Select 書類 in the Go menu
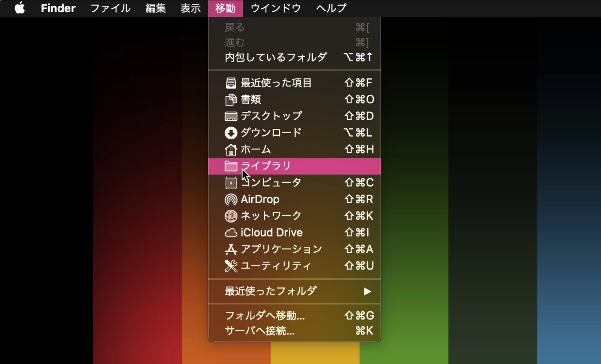601x364 pixels. click(x=294, y=100)
